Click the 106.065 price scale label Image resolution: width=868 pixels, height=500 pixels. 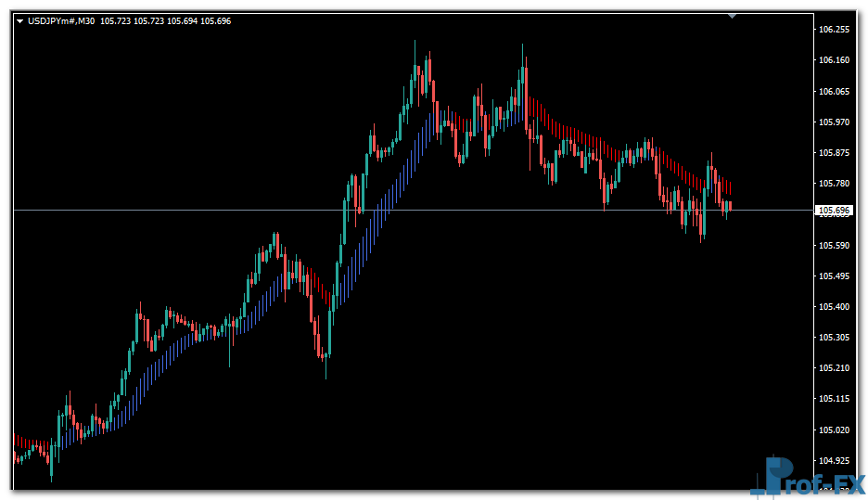834,92
